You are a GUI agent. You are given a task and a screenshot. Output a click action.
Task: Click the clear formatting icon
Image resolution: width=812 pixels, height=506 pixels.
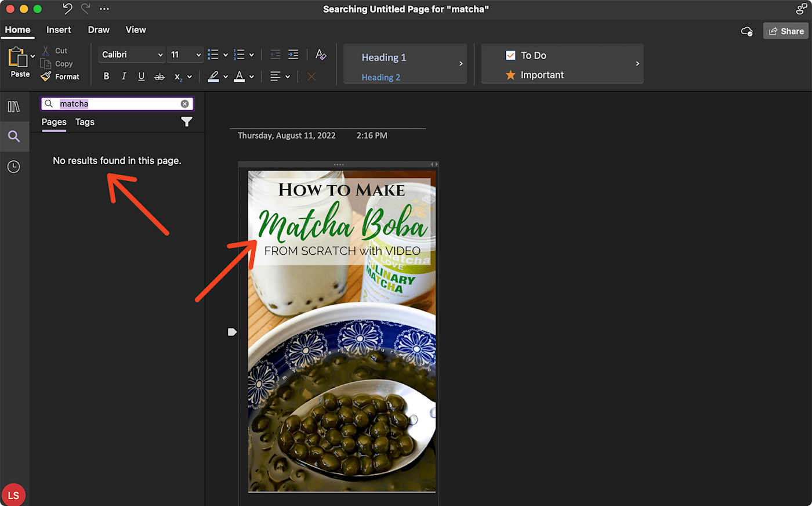pyautogui.click(x=321, y=55)
